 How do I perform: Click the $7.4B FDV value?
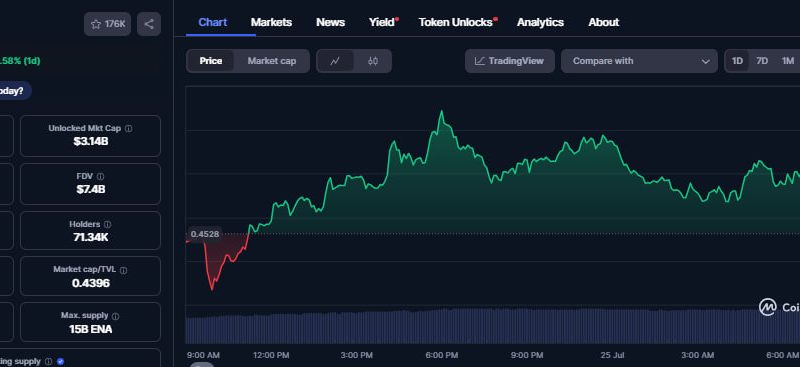pyautogui.click(x=91, y=189)
